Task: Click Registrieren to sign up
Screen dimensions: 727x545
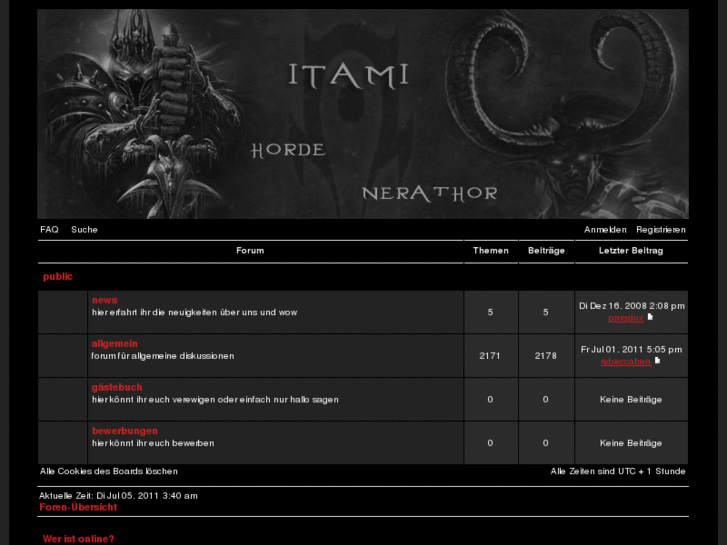Action: click(661, 230)
